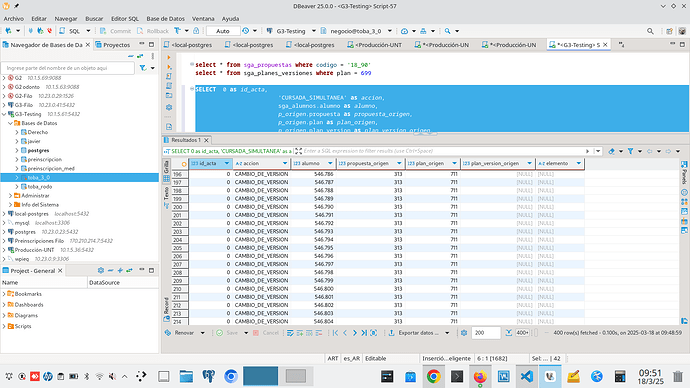Click the row limit field showing 200
The height and width of the screenshot is (388, 690).
(x=486, y=333)
